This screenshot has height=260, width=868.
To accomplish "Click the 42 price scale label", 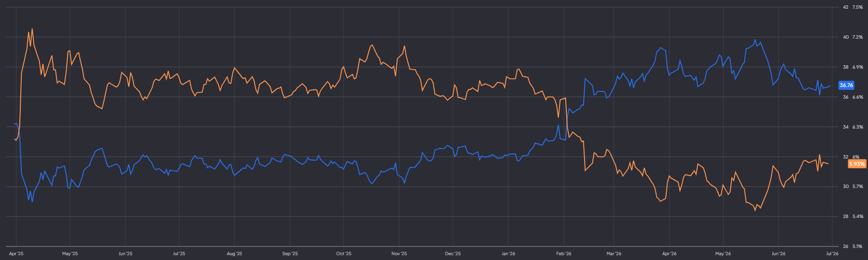I will (x=845, y=7).
